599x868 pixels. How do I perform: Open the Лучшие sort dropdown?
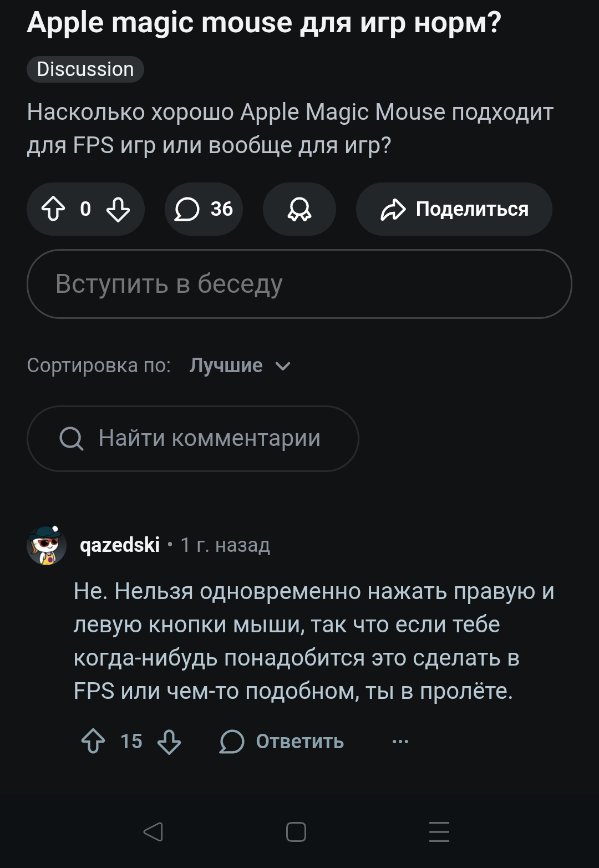point(226,366)
